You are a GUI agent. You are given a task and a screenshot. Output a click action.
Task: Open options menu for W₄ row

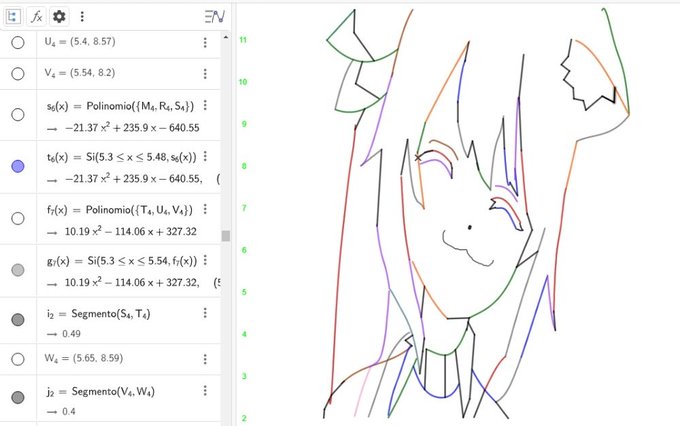click(x=205, y=359)
